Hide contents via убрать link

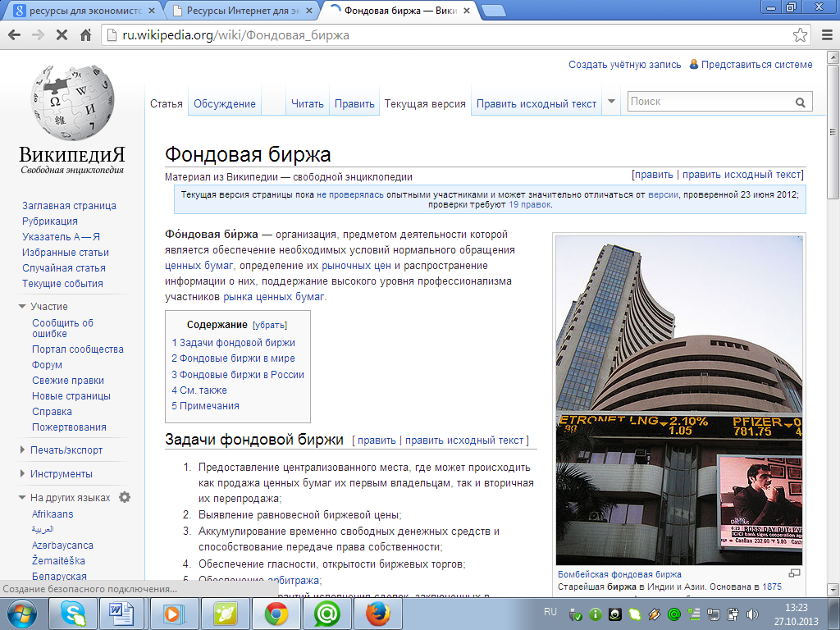click(x=270, y=325)
